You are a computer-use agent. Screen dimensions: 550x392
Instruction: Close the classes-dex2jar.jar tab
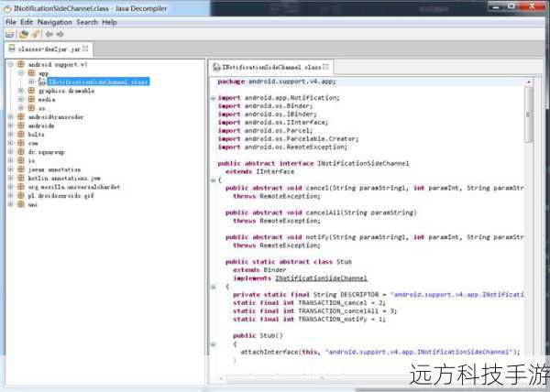pos(85,49)
